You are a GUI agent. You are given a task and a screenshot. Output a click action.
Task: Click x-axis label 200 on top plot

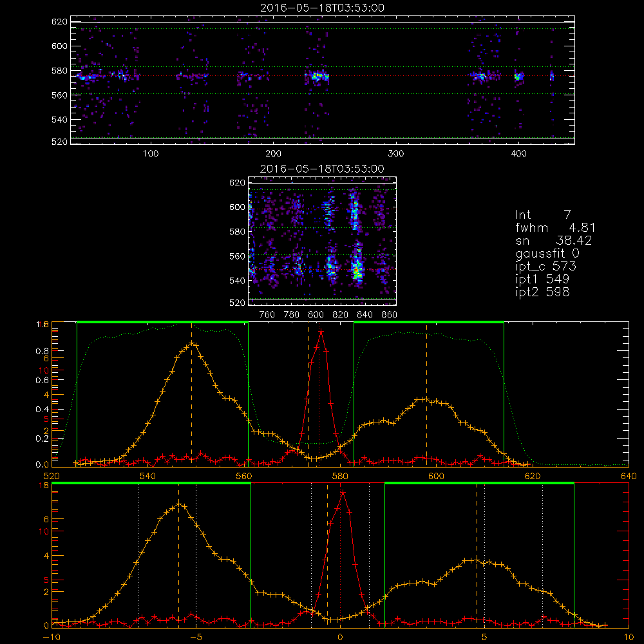point(273,154)
